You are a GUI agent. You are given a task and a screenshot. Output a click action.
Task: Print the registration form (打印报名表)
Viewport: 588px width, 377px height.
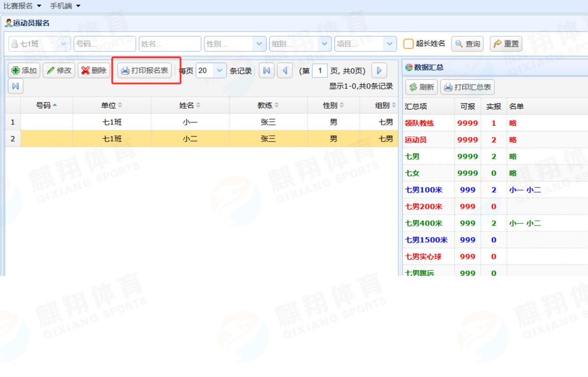pos(144,70)
